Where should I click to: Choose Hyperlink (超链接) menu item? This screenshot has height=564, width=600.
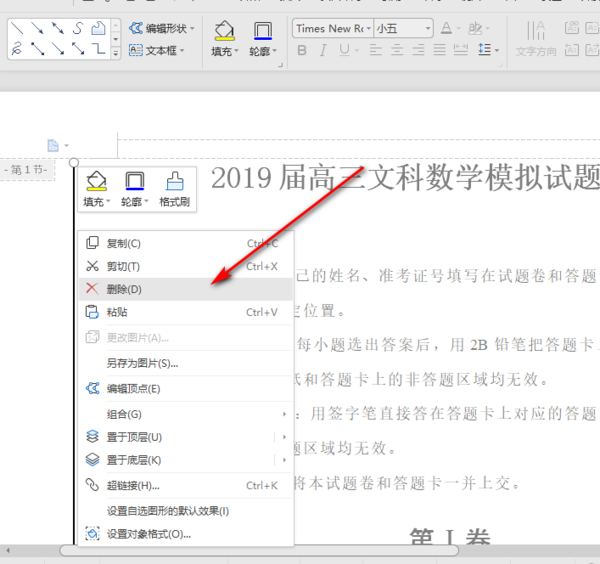(x=186, y=485)
